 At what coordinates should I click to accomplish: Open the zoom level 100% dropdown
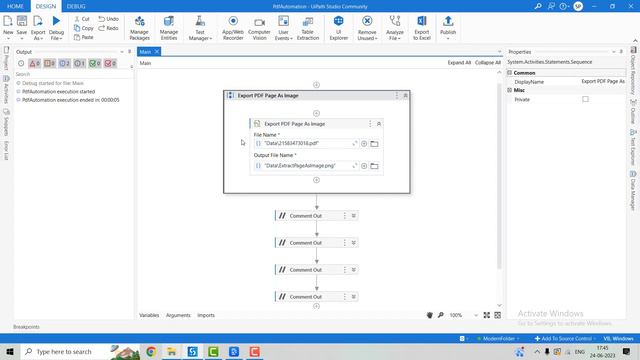click(476, 316)
